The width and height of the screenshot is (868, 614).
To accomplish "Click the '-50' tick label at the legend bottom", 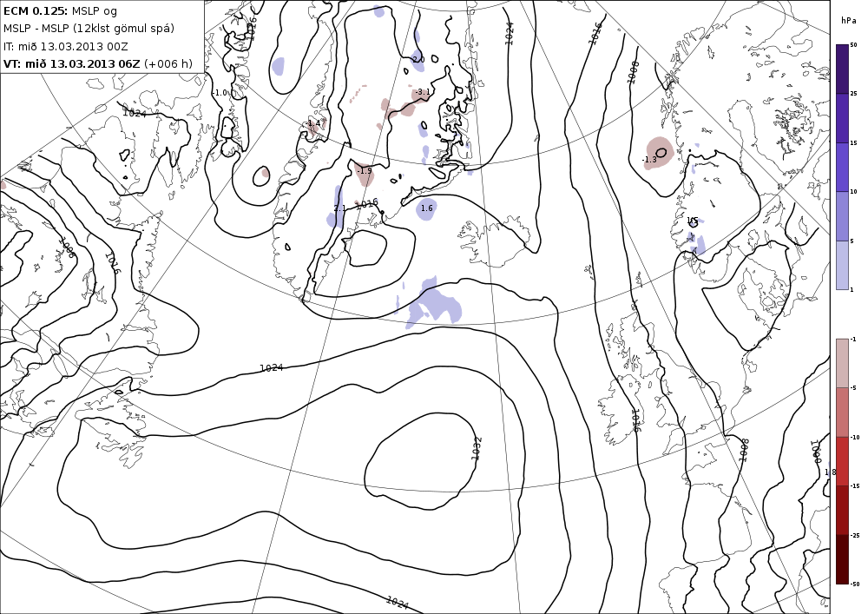I will pos(855,584).
